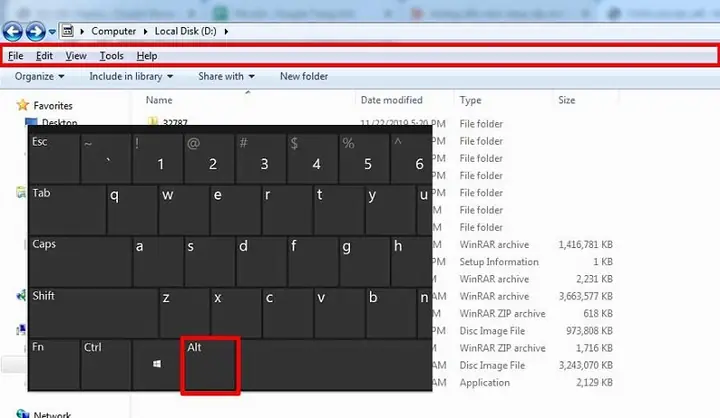Image resolution: width=720 pixels, height=418 pixels.
Task: Open the Organize dropdown
Action: pos(39,76)
